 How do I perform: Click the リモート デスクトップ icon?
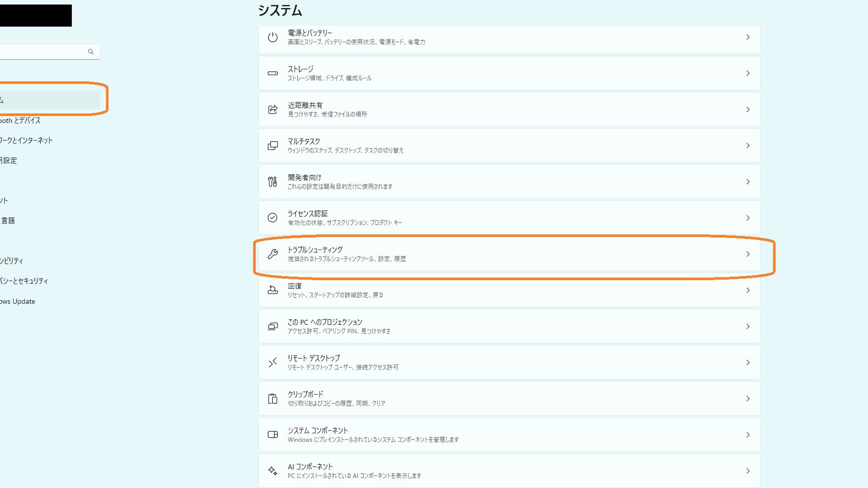pyautogui.click(x=273, y=362)
